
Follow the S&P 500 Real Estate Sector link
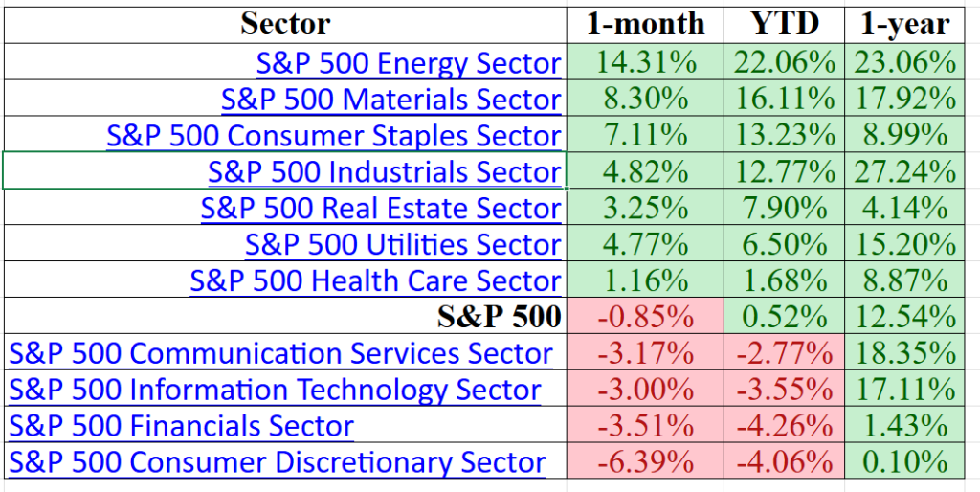click(381, 209)
